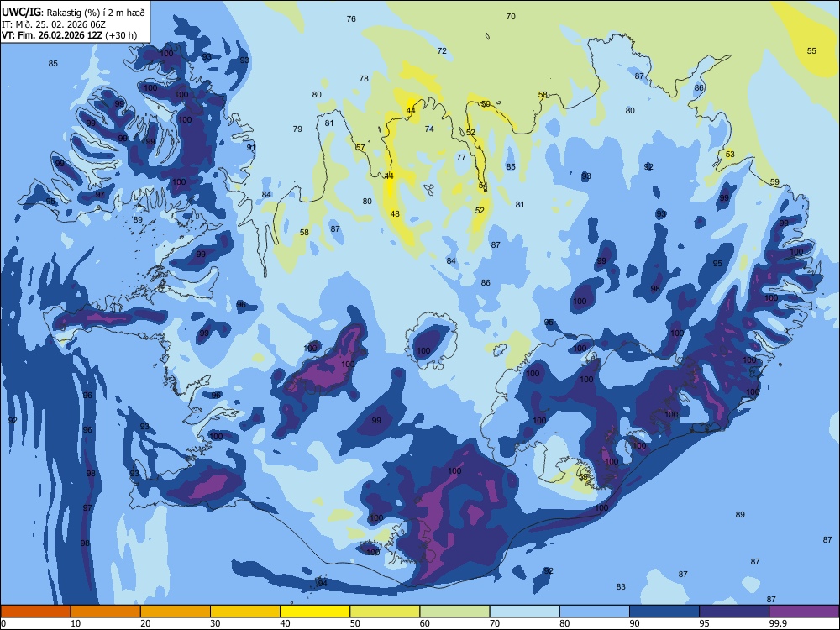This screenshot has height=630, width=840.
Task: Click the 60–70 pale green legend swatch
Action: pos(454,612)
